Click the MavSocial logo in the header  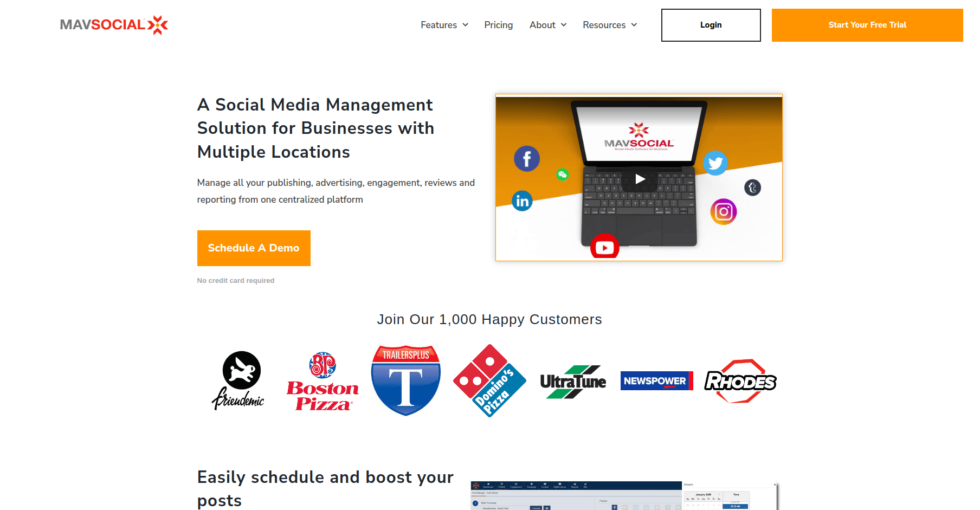pos(113,25)
